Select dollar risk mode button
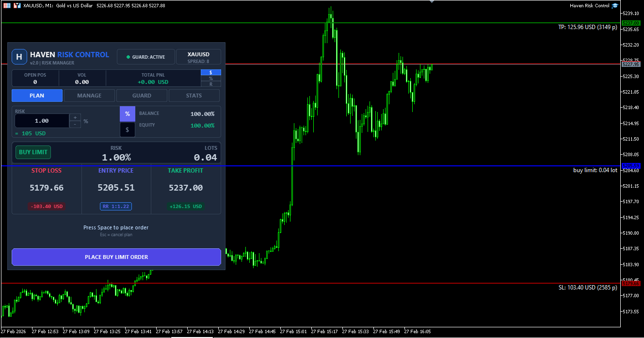This screenshot has width=644, height=338. pos(128,129)
